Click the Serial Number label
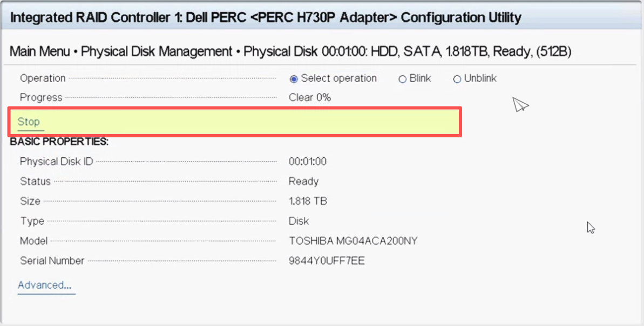 pos(52,261)
